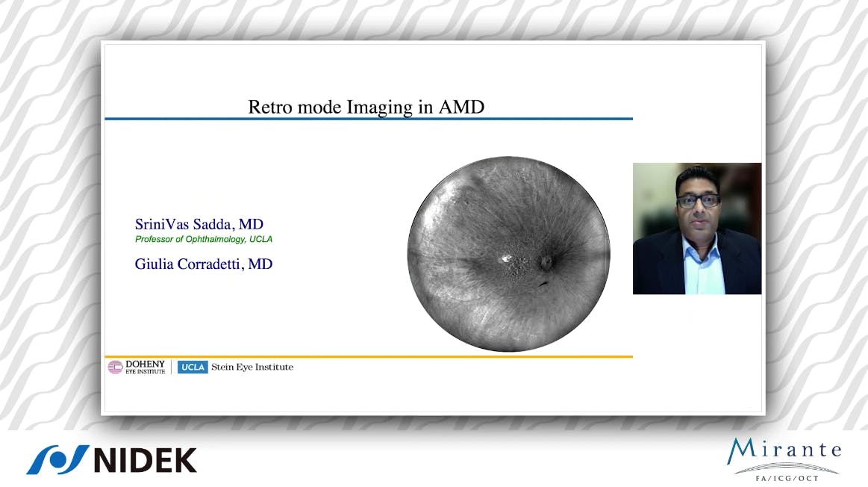Click the wavy patterned border outside the slide

click(x=45, y=224)
